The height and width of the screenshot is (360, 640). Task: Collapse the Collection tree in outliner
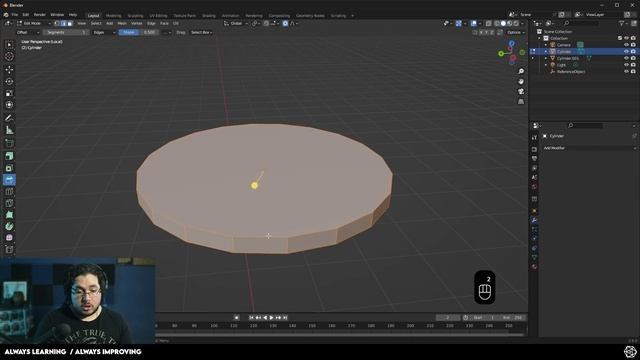(540, 38)
